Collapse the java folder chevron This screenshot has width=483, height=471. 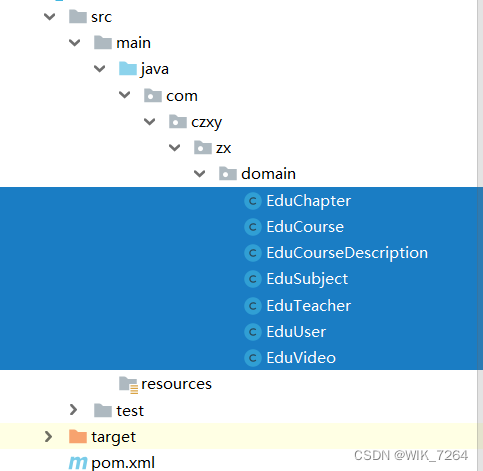tap(100, 69)
